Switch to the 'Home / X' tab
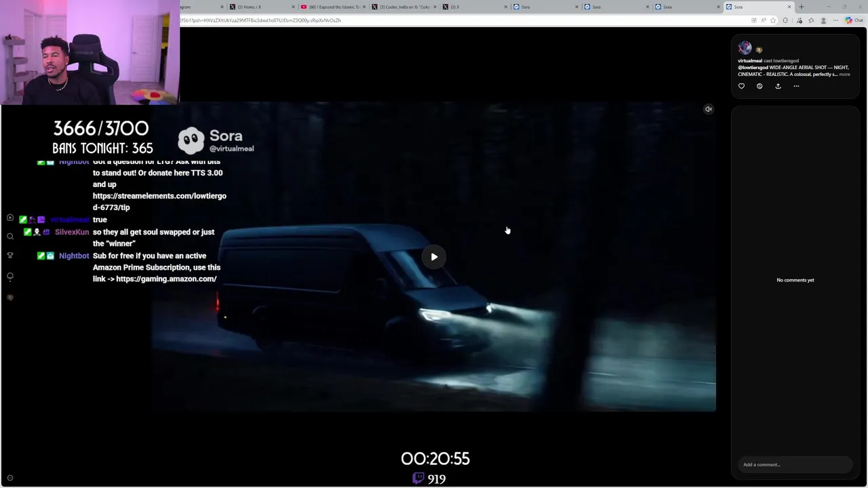The height and width of the screenshot is (488, 868). [261, 7]
